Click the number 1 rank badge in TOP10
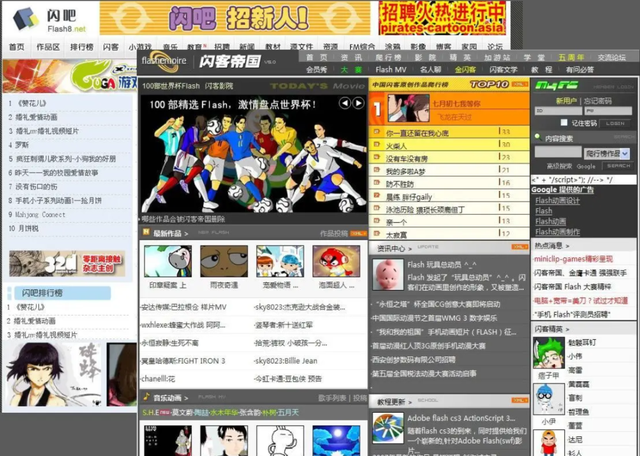 click(x=377, y=109)
